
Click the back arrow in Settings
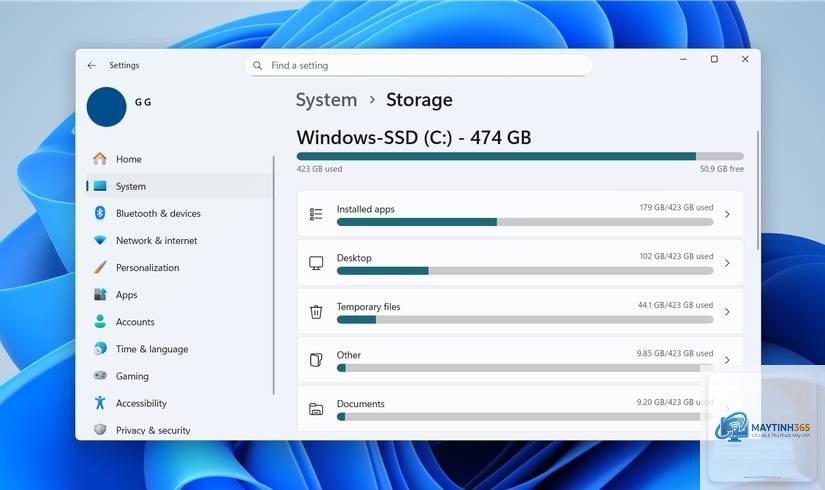coord(92,65)
